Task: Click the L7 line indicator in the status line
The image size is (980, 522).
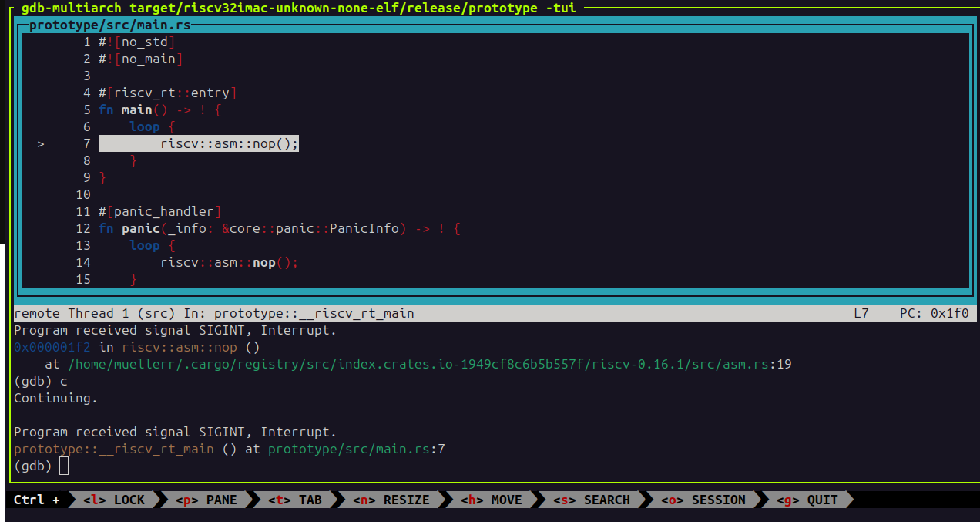Action: pos(861,313)
